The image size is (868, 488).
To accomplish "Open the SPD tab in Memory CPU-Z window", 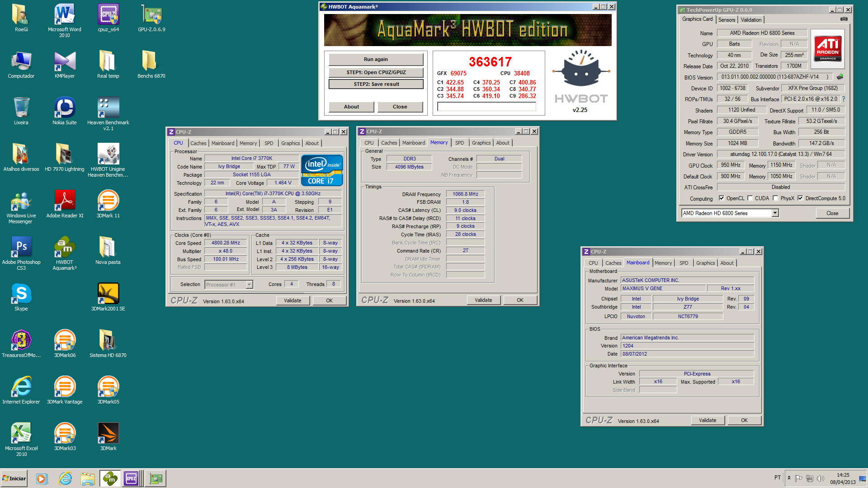I will (x=460, y=143).
